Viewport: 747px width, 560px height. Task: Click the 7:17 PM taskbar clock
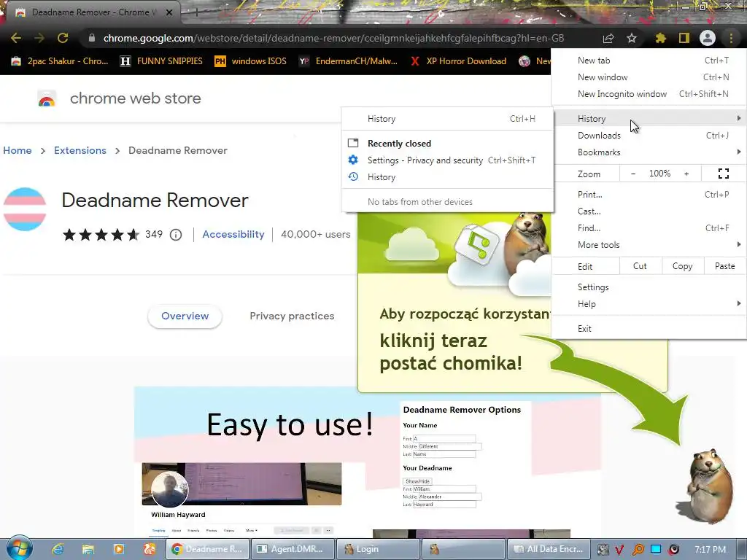pyautogui.click(x=711, y=549)
